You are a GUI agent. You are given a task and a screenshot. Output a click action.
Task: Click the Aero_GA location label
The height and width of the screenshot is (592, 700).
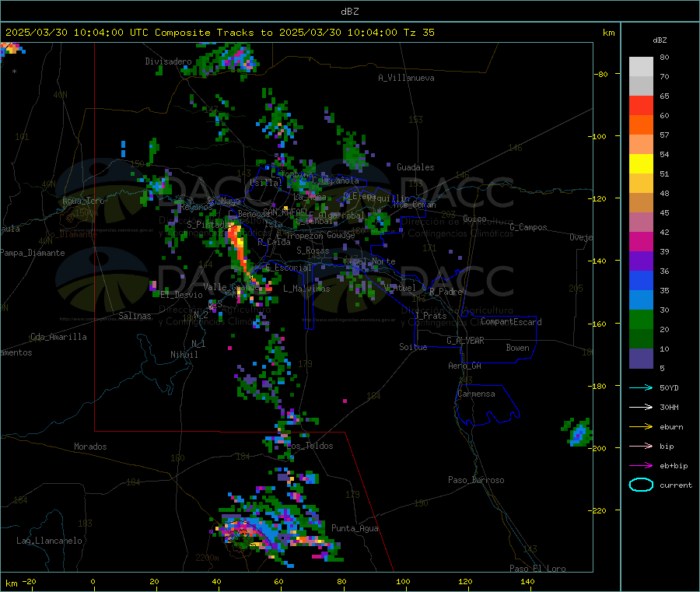464,366
